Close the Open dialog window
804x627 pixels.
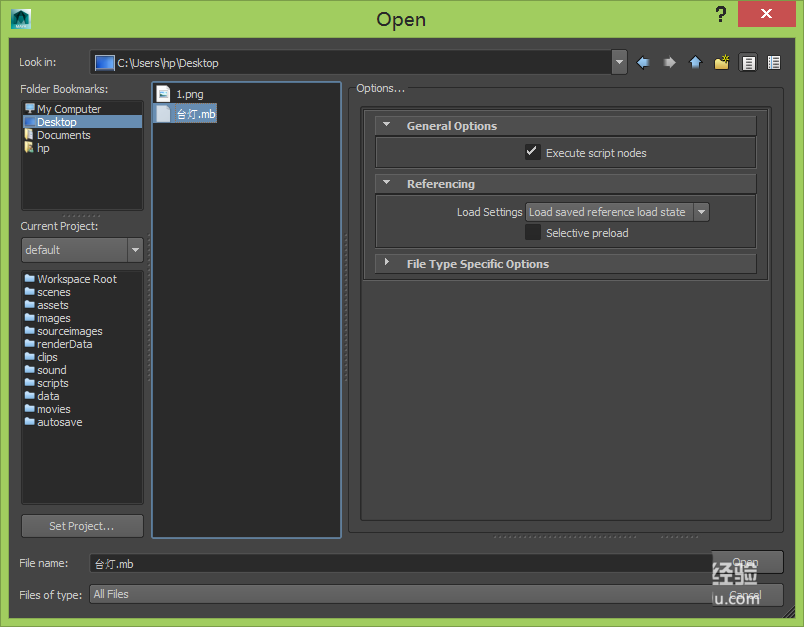766,14
